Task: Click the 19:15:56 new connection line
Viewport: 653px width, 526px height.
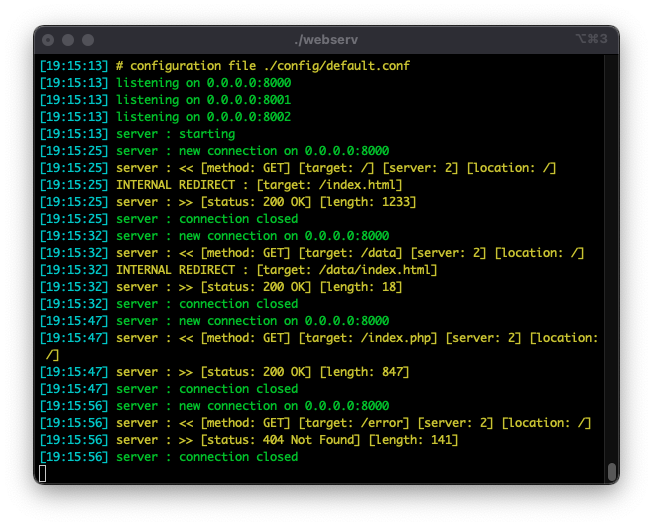Action: click(x=214, y=406)
